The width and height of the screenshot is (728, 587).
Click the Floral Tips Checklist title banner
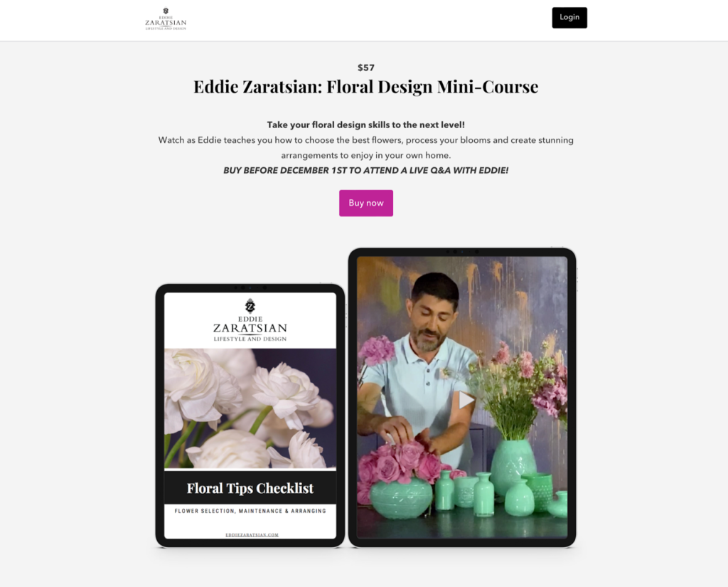[250, 488]
